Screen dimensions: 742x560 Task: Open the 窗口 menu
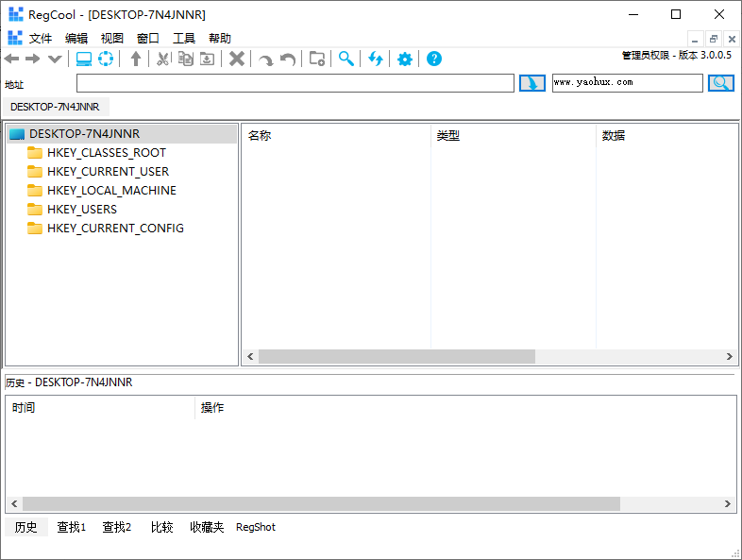click(148, 39)
